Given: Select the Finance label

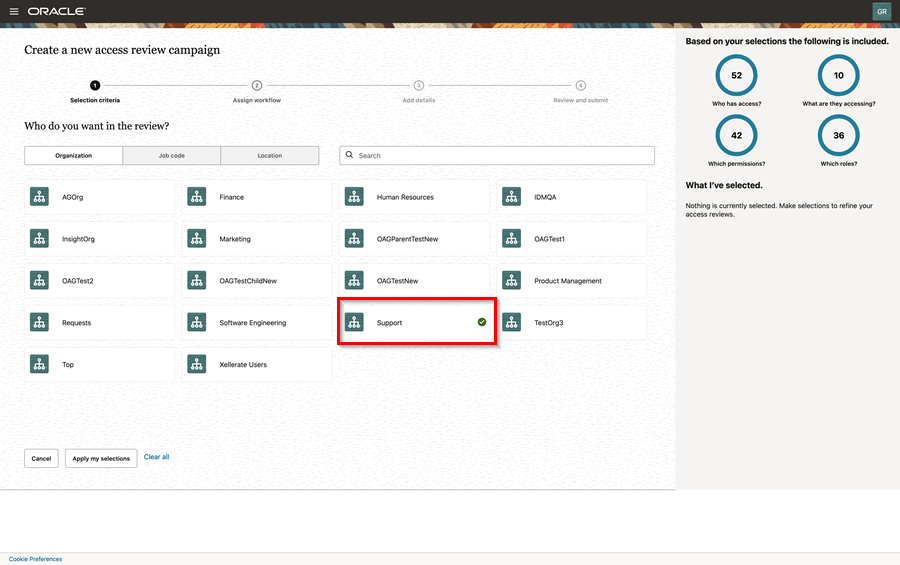Looking at the screenshot, I should pos(231,197).
